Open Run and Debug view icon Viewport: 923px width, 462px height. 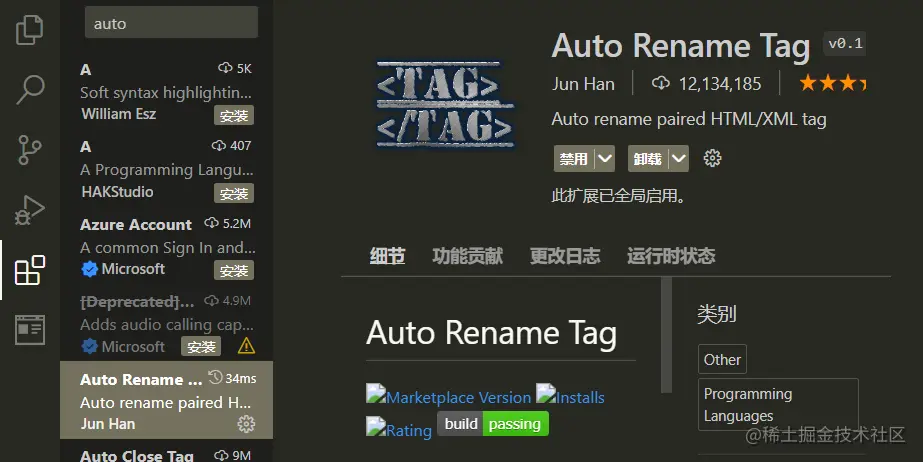tap(29, 210)
